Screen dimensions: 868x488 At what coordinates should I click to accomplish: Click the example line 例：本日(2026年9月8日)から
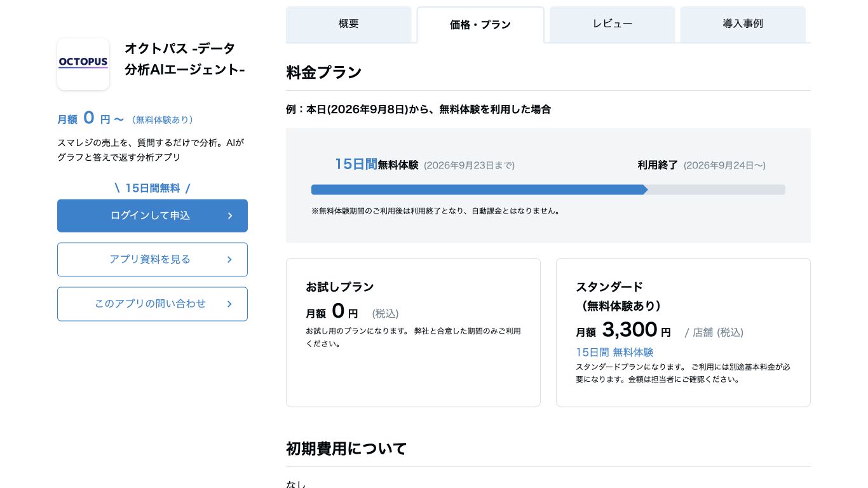click(418, 109)
